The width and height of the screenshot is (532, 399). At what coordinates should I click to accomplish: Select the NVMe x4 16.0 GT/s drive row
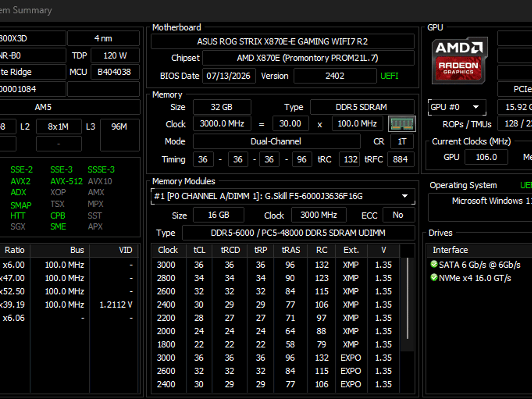click(479, 278)
